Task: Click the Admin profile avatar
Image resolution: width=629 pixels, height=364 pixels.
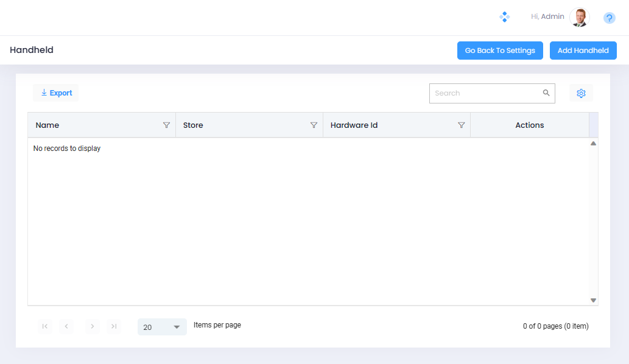Action: coord(579,18)
